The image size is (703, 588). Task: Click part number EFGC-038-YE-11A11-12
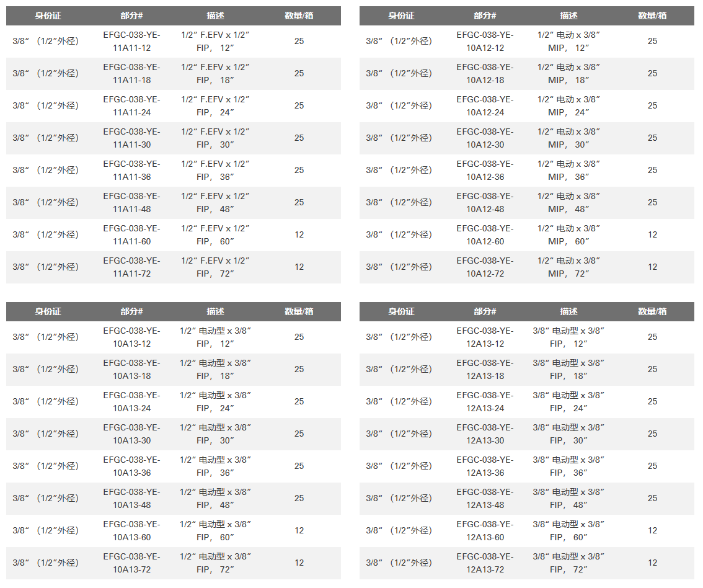coord(131,42)
